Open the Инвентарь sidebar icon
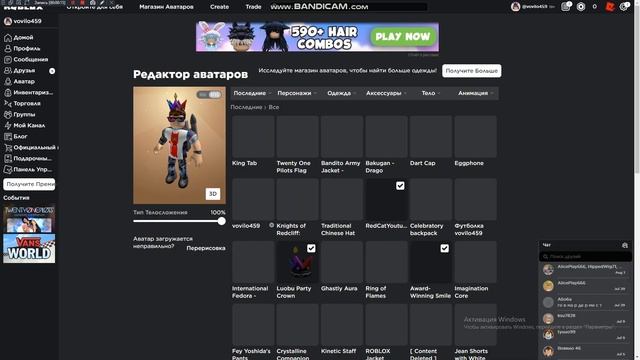Image resolution: width=640 pixels, height=360 pixels. 8,93
